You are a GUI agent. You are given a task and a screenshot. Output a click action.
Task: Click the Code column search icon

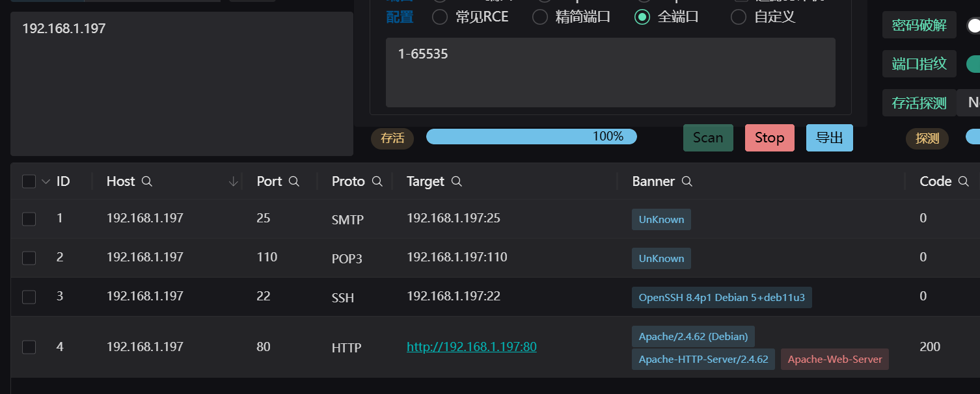click(964, 181)
